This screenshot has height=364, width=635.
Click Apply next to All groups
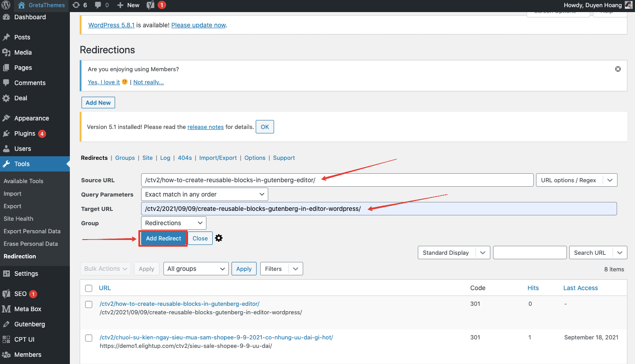[244, 269]
